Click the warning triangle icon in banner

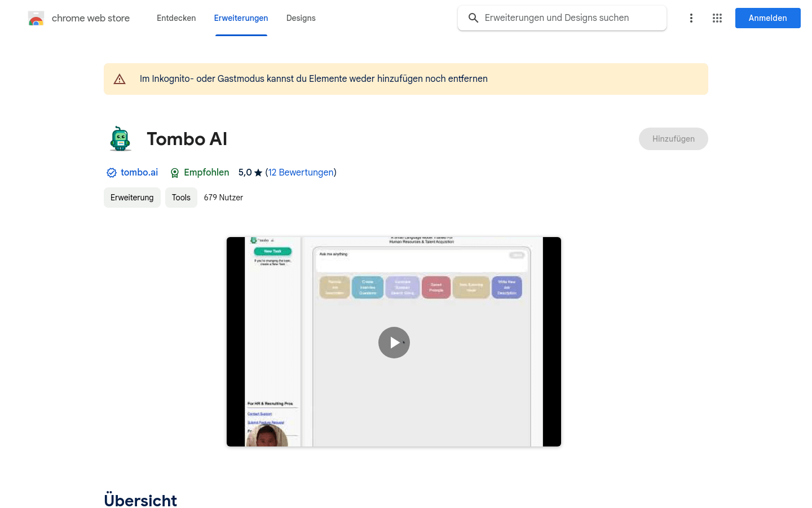(x=120, y=79)
